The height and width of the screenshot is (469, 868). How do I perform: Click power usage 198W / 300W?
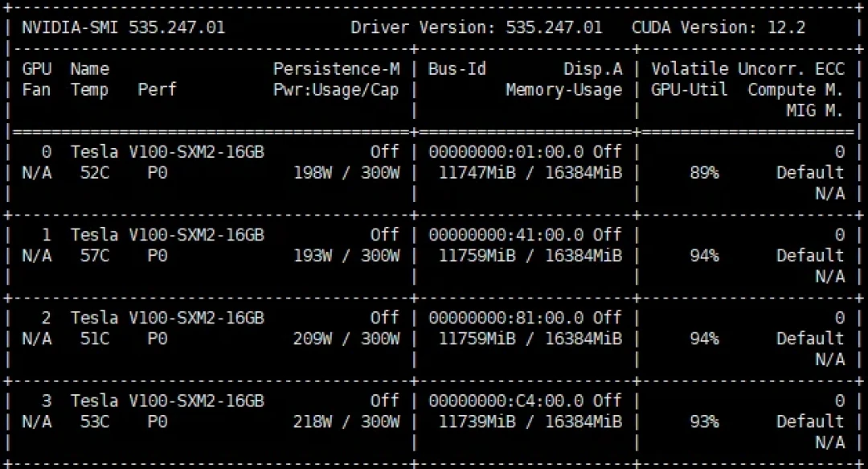[x=346, y=173]
